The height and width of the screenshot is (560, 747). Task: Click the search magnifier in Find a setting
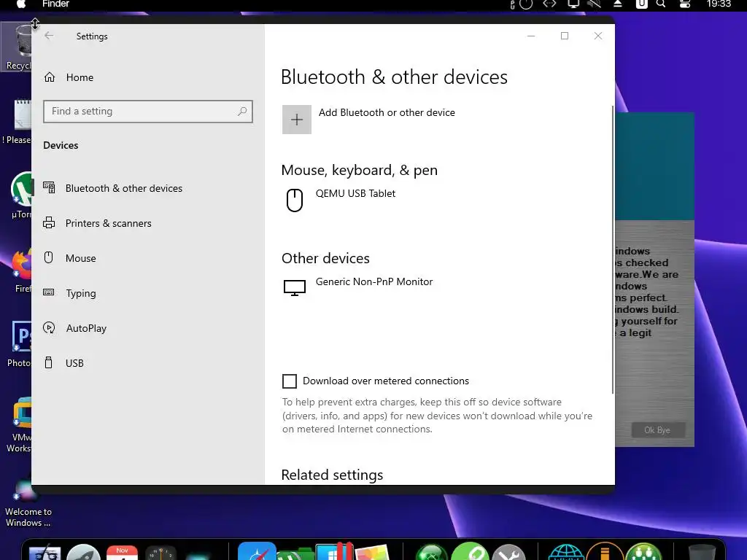242,112
